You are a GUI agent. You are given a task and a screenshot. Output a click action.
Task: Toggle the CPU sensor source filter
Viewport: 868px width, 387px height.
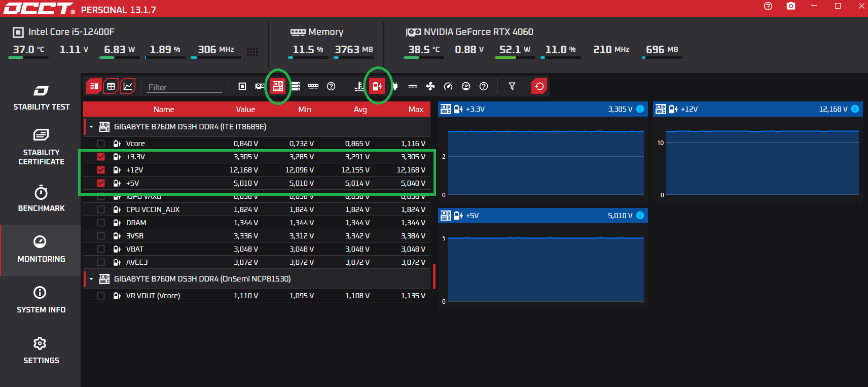(242, 86)
